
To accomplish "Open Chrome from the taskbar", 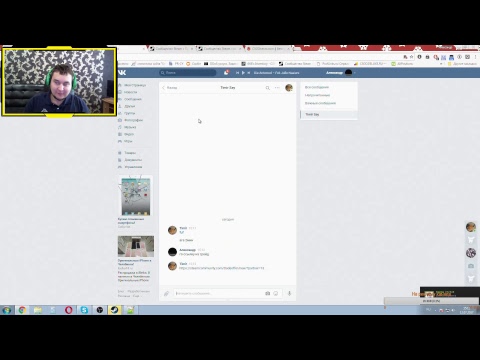I will (22, 310).
